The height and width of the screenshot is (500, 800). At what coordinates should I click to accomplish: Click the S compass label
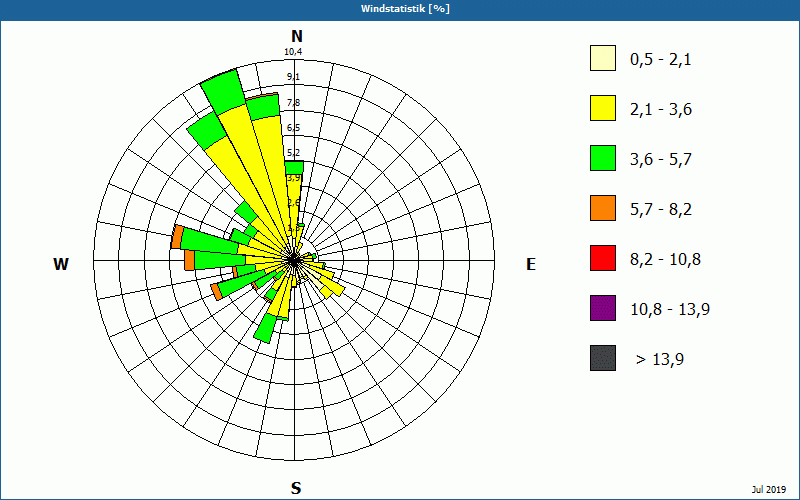(x=296, y=488)
